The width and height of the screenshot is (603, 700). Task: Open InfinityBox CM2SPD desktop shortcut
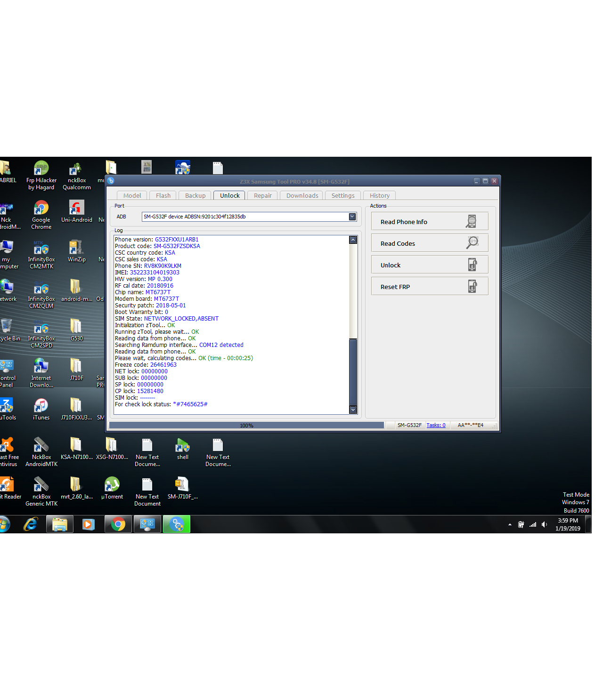[41, 334]
